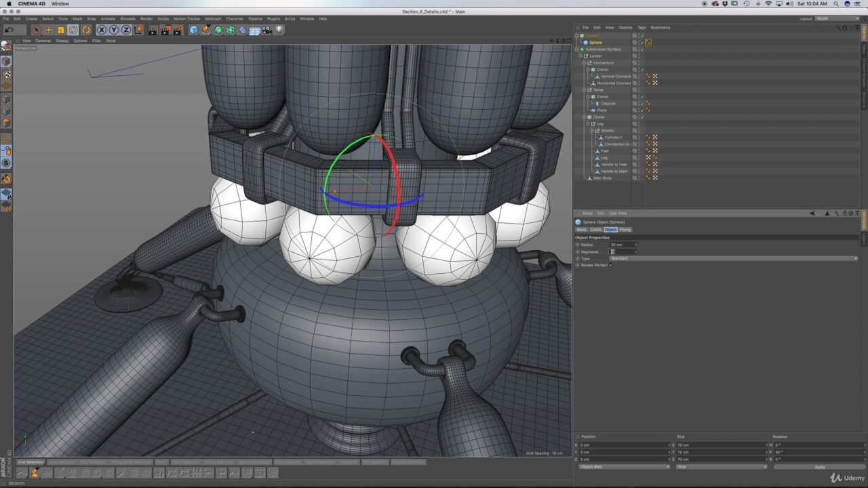Click the blue Cube primitive icon

point(194,30)
